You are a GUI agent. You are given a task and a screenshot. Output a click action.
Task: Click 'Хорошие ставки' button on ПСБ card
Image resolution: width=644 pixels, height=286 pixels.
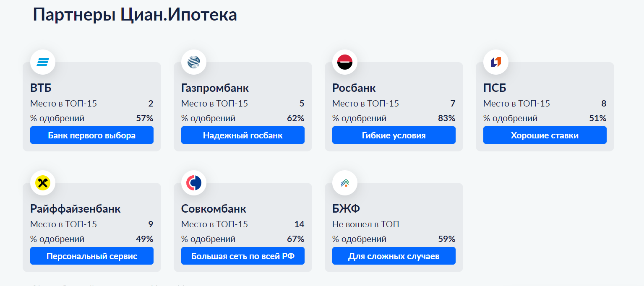pyautogui.click(x=545, y=135)
